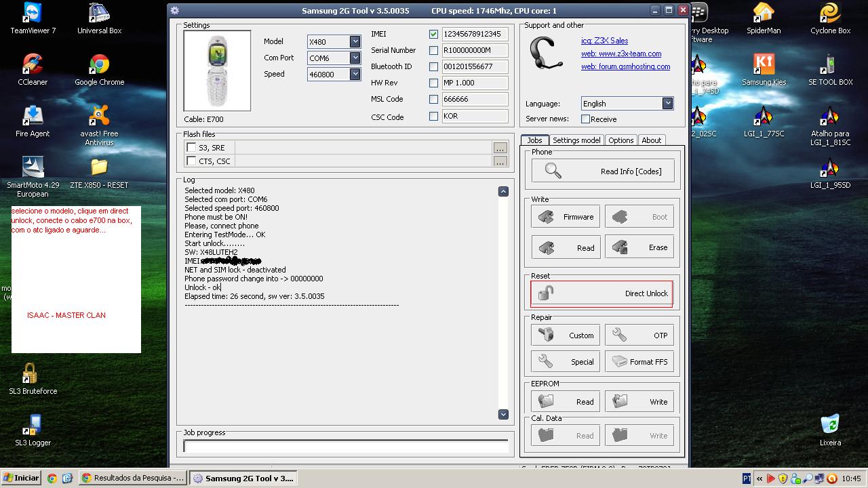Switch to the Jobs tab

point(534,140)
